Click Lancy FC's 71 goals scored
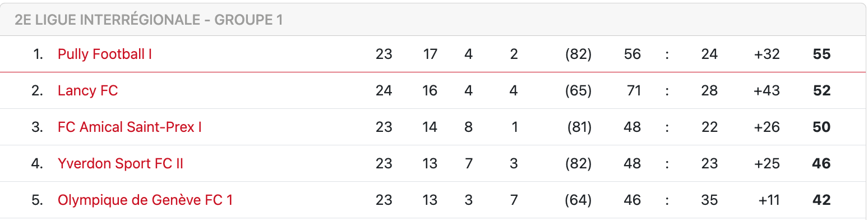Viewport: 868px width, 220px height. 634,91
